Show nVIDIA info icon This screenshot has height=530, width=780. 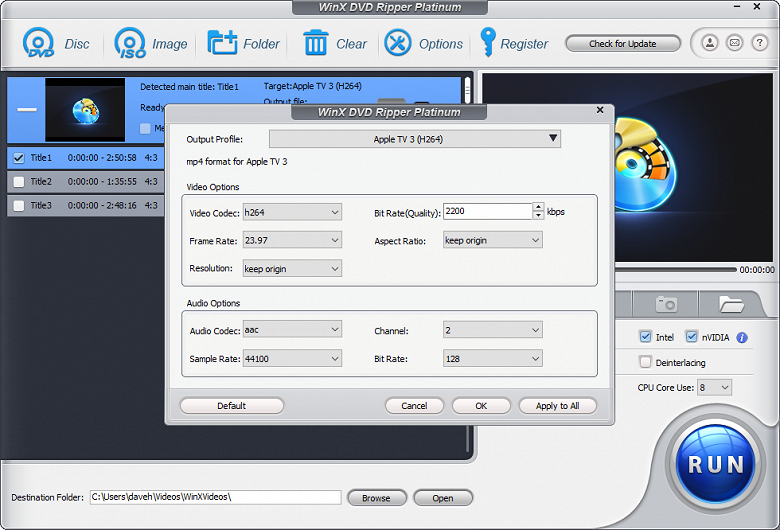tap(742, 337)
